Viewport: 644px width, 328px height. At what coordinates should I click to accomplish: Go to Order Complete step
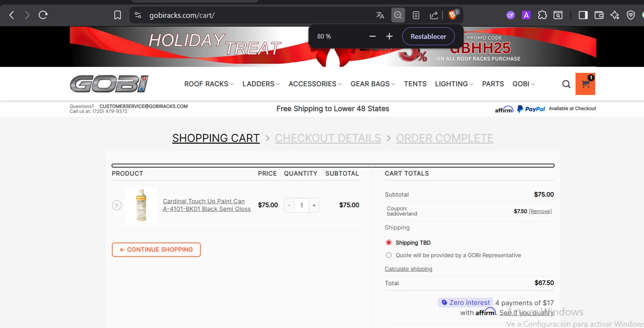pyautogui.click(x=445, y=138)
